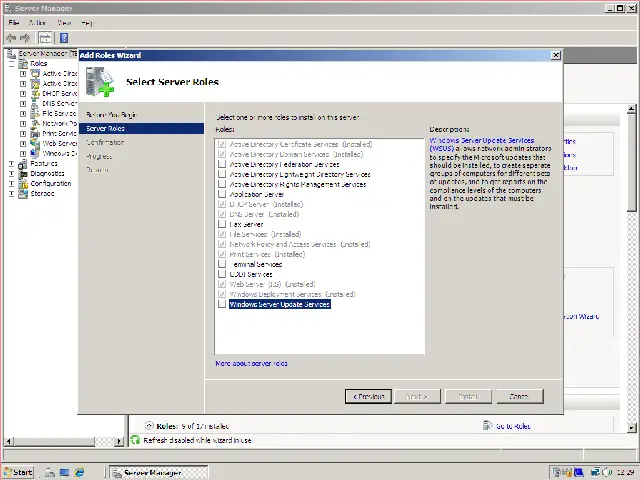Check Windows Server Update Services role

(x=222, y=304)
